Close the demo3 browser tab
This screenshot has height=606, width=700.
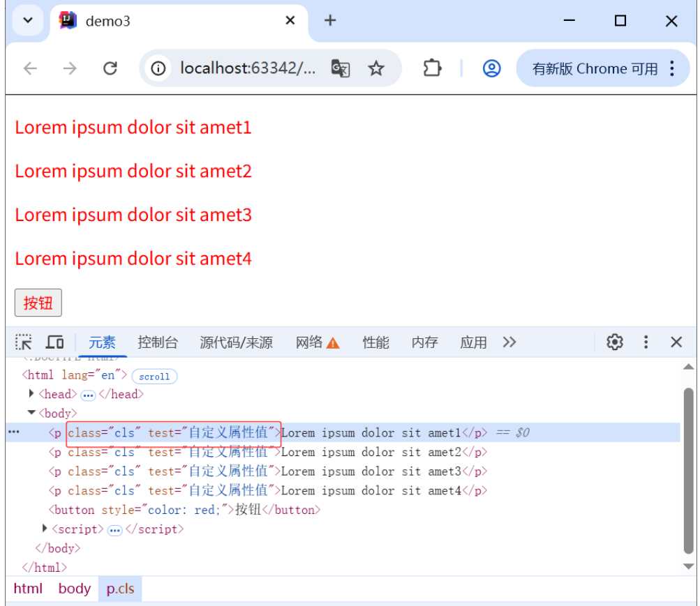click(x=290, y=20)
